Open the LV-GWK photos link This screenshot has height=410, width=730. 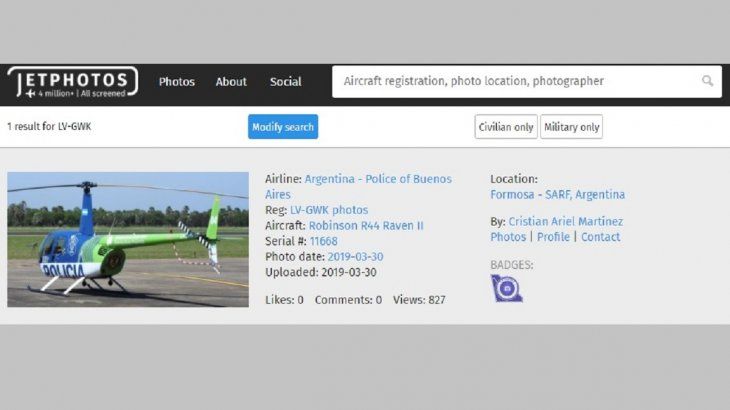click(330, 210)
